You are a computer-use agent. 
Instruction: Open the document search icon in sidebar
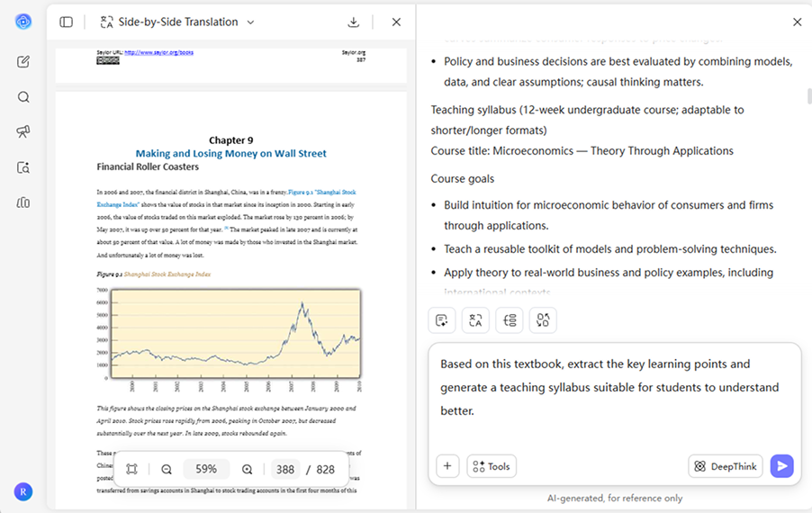pyautogui.click(x=23, y=167)
